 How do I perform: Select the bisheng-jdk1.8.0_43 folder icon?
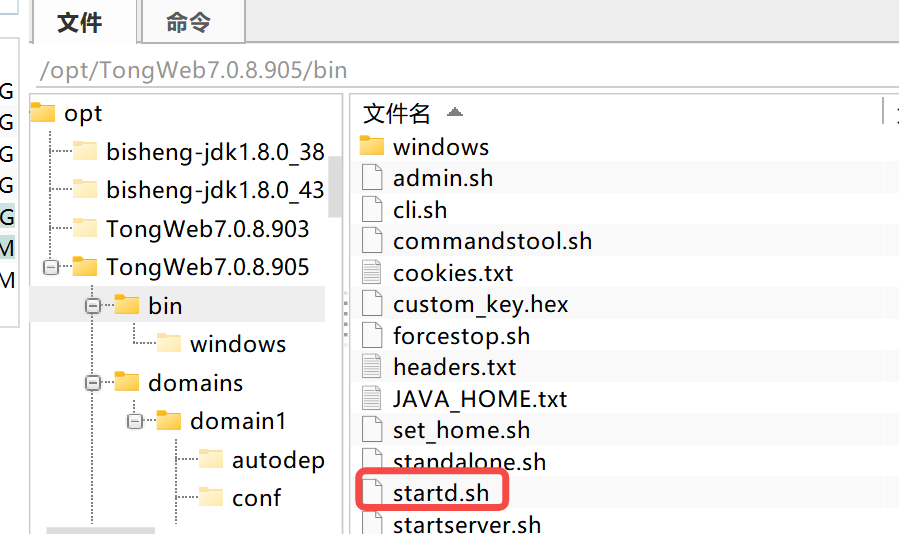[x=85, y=189]
